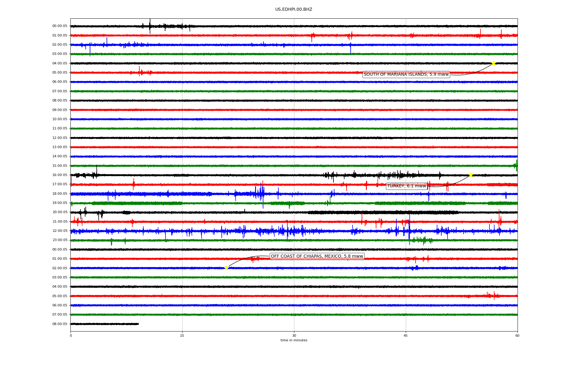Click the yellow star near Mariana Islands annotation

[x=493, y=63]
